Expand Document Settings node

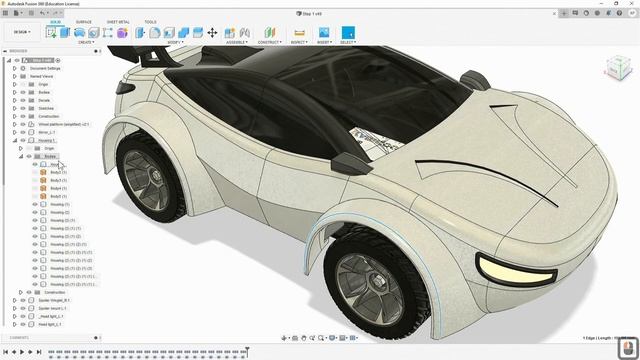(15, 68)
